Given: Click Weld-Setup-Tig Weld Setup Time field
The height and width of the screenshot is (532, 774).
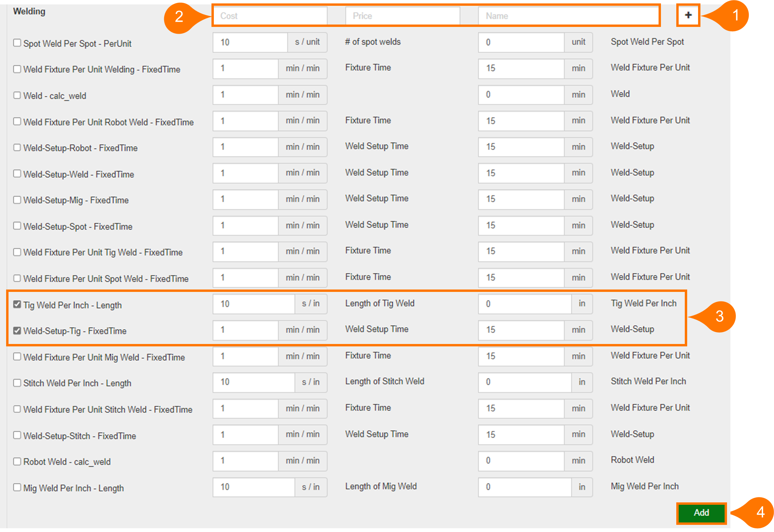Looking at the screenshot, I should coord(521,330).
